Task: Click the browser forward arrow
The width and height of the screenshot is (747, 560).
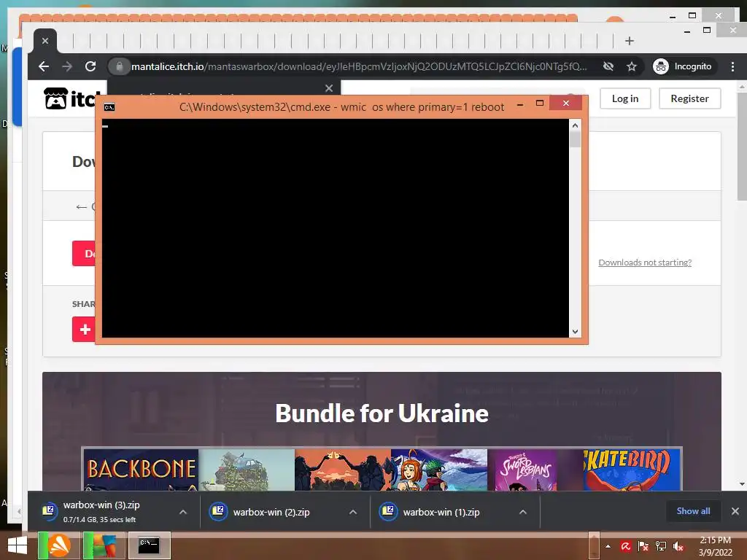Action: pyautogui.click(x=67, y=66)
